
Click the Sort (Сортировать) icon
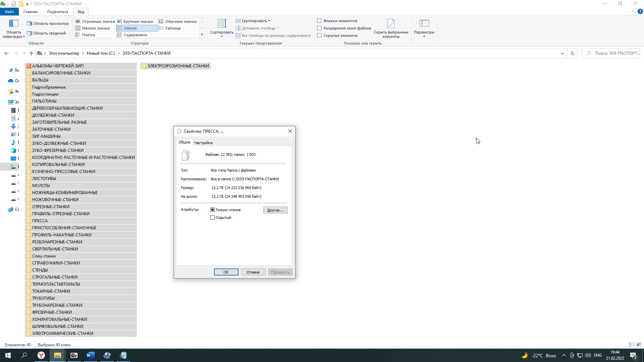tap(221, 24)
